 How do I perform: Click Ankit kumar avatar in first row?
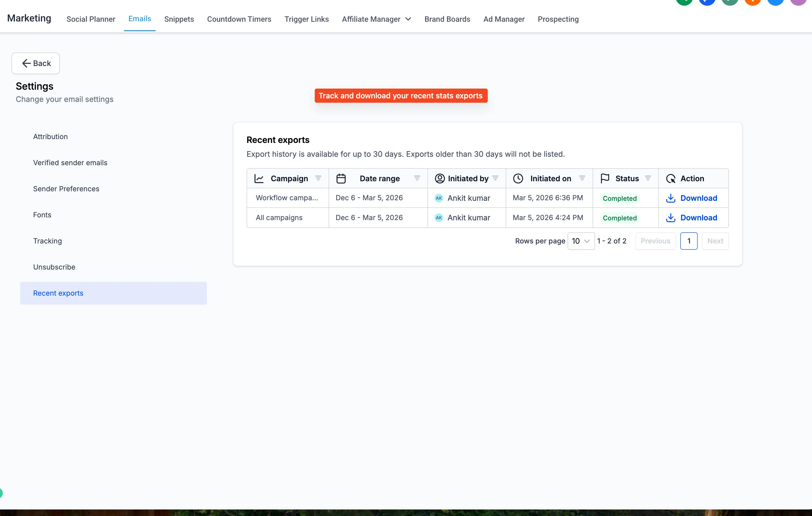tap(438, 198)
